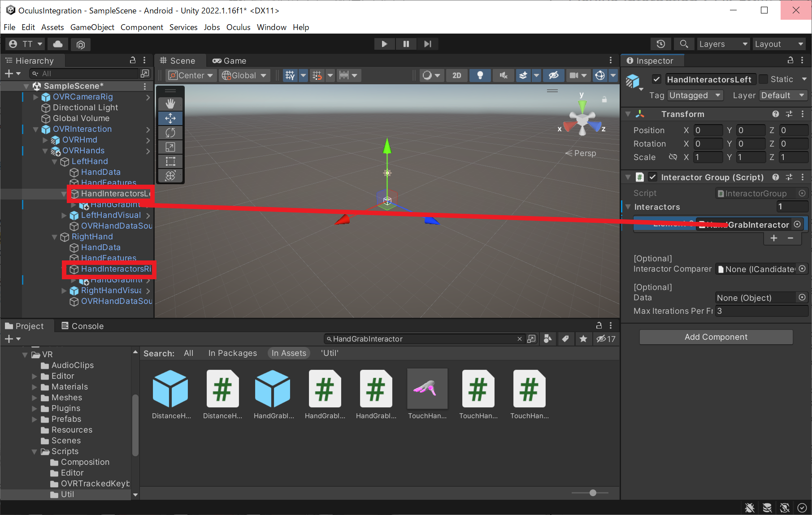Select the Hand tool in Scene view
This screenshot has height=515, width=812.
(x=170, y=104)
